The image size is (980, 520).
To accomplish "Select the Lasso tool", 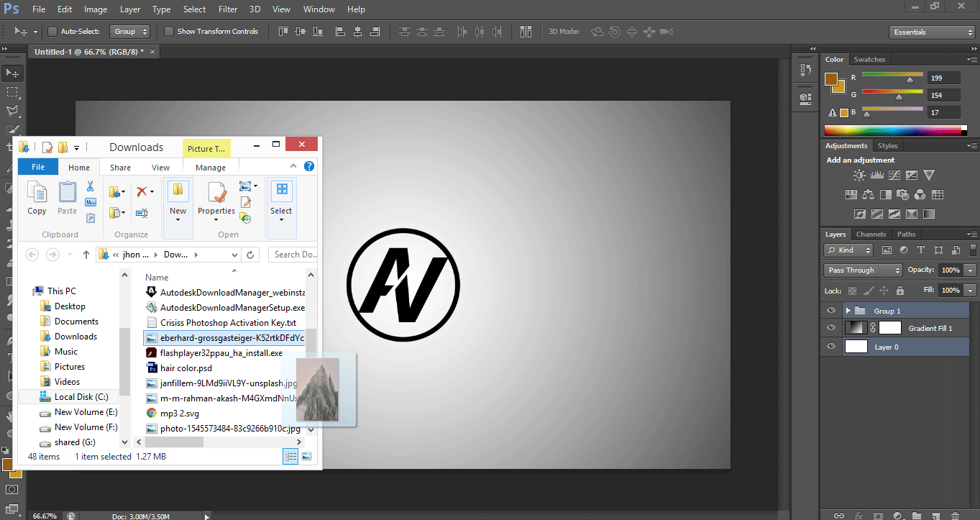I will pos(12,111).
